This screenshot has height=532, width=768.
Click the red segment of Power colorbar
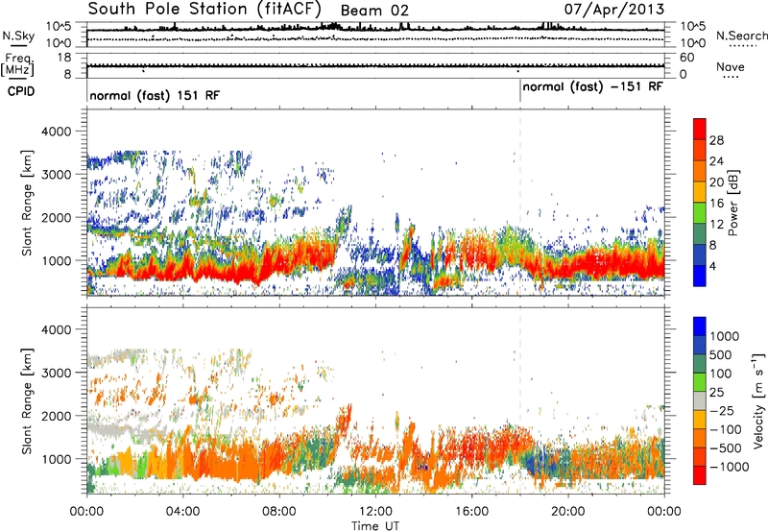coord(700,129)
